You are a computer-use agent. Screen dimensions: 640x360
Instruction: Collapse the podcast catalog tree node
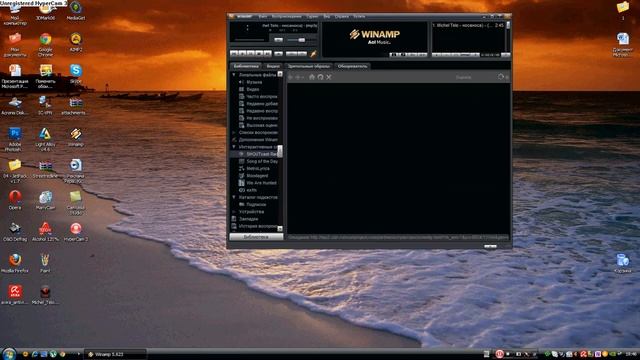click(x=234, y=197)
